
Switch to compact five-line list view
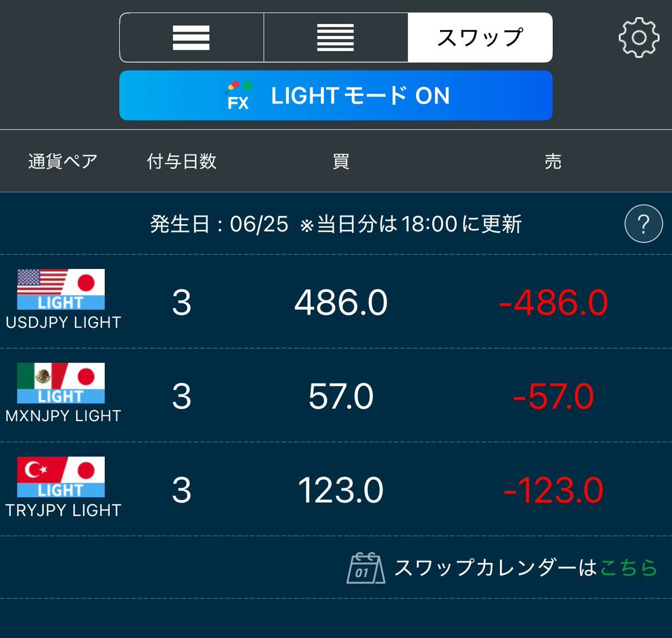pyautogui.click(x=335, y=38)
